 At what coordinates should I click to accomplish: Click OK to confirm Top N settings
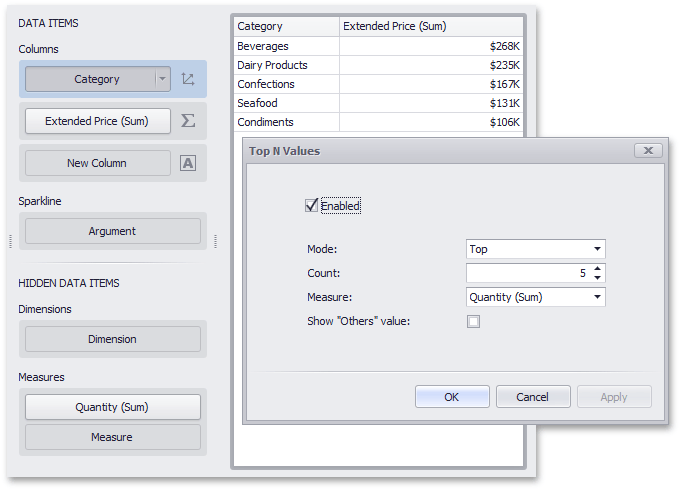point(452,397)
